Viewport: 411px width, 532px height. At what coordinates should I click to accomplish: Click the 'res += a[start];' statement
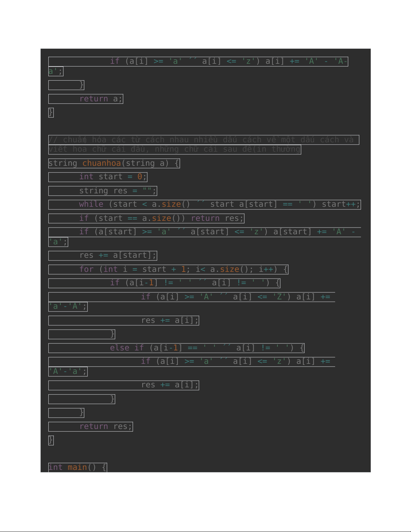coord(118,255)
